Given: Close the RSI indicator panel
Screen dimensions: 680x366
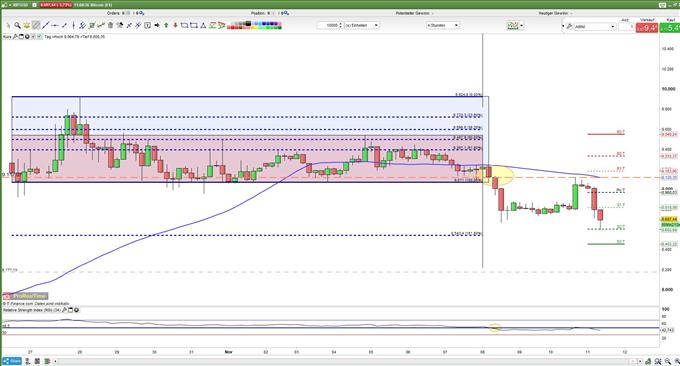Looking at the screenshot, I should point(76,310).
